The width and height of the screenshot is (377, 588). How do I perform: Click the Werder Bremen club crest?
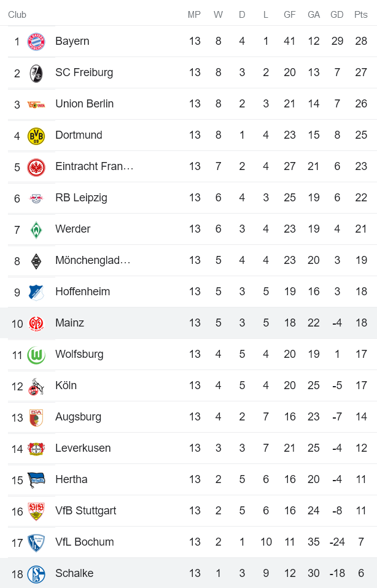click(36, 228)
